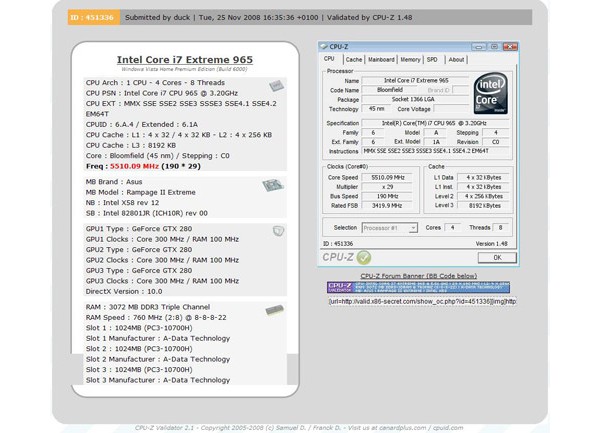Click the Threads count field
This screenshot has width=600, height=433.
[501, 228]
